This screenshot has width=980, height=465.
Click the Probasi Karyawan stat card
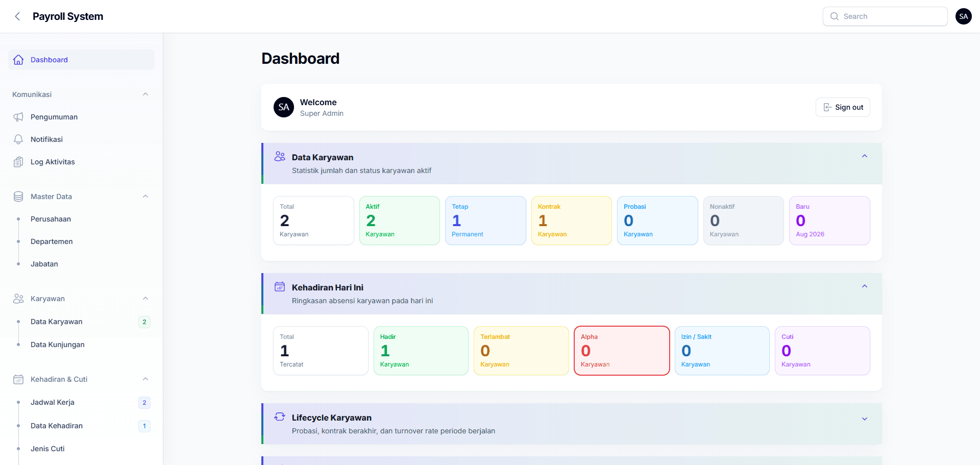(657, 221)
